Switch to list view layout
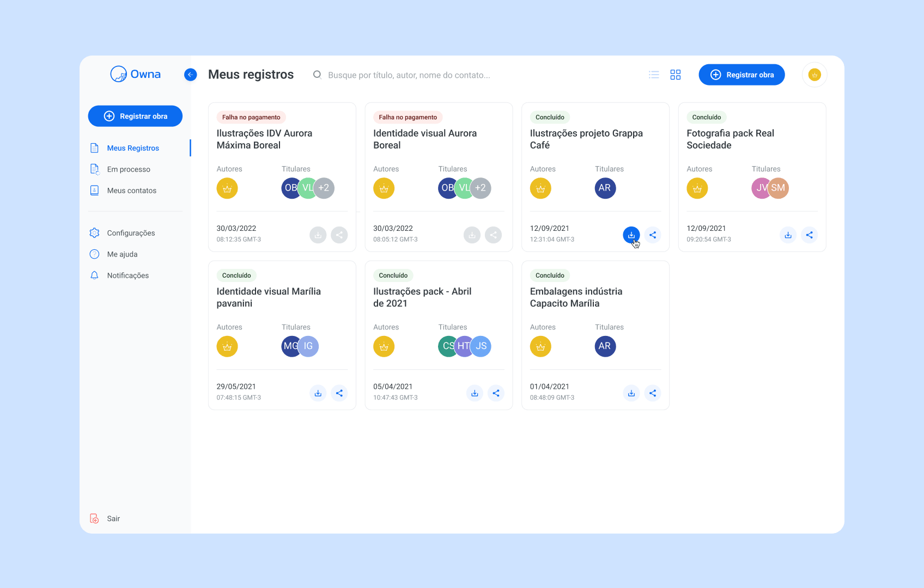Image resolution: width=924 pixels, height=588 pixels. point(654,75)
